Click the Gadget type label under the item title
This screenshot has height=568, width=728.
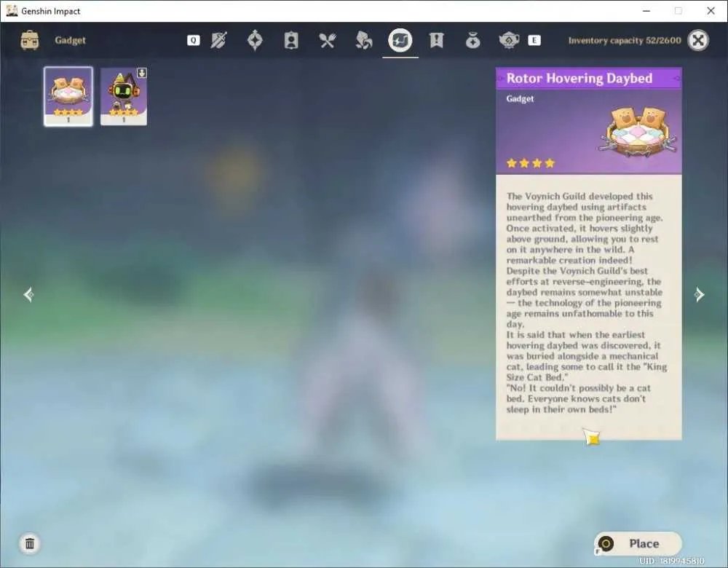click(x=520, y=98)
